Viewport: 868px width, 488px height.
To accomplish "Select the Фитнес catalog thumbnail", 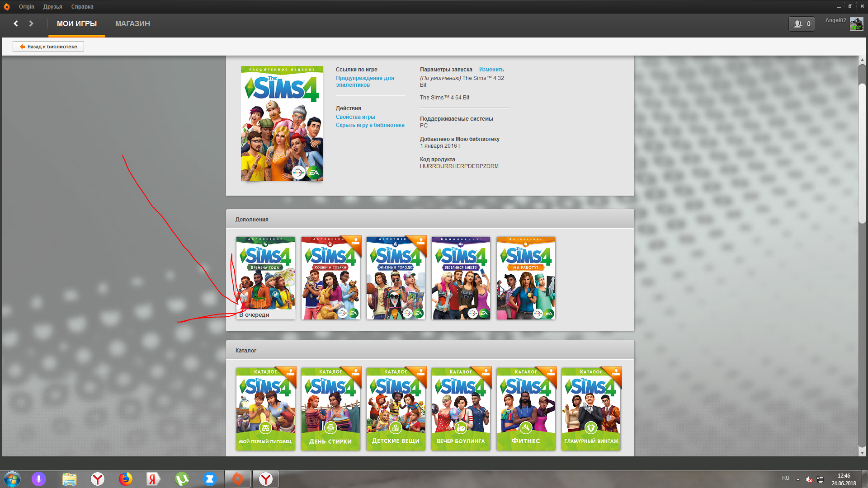I will [526, 409].
